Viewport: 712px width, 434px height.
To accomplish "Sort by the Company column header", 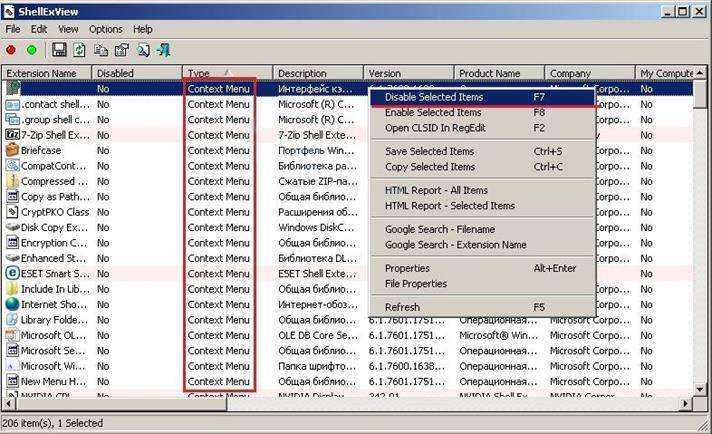I will point(590,73).
